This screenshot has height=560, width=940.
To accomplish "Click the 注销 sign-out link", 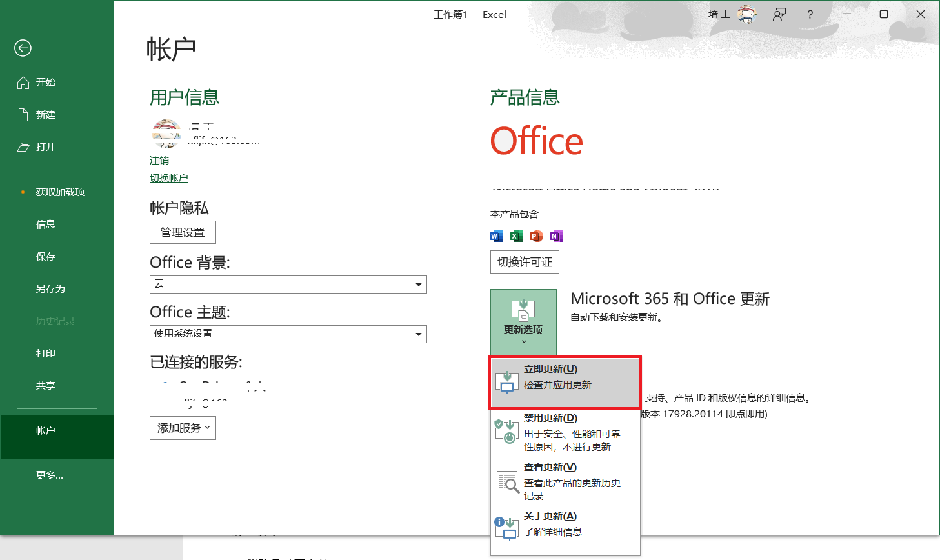I will [159, 161].
